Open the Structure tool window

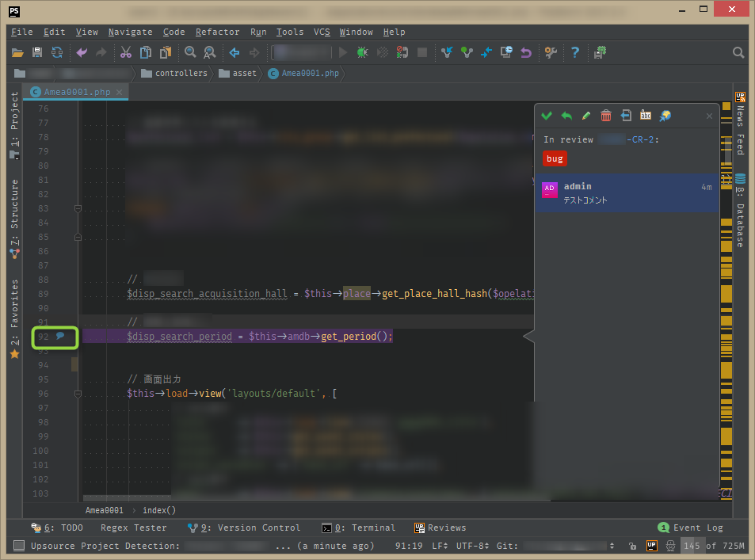(x=14, y=219)
